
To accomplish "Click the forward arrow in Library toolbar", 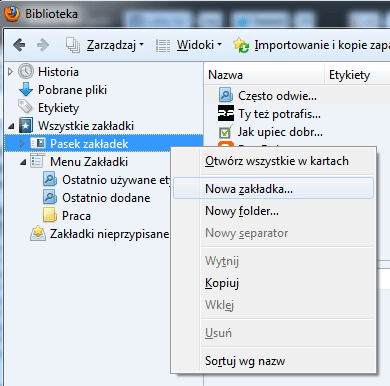I will tap(43, 45).
